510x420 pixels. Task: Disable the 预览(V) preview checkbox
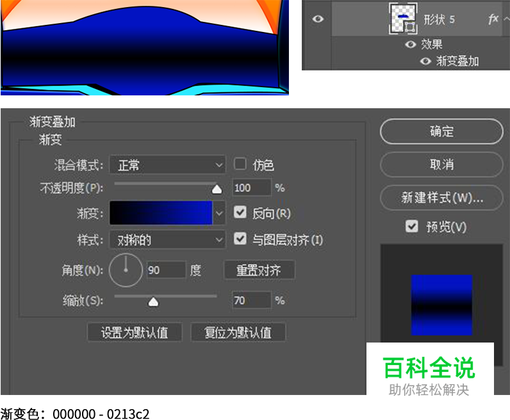pyautogui.click(x=412, y=226)
